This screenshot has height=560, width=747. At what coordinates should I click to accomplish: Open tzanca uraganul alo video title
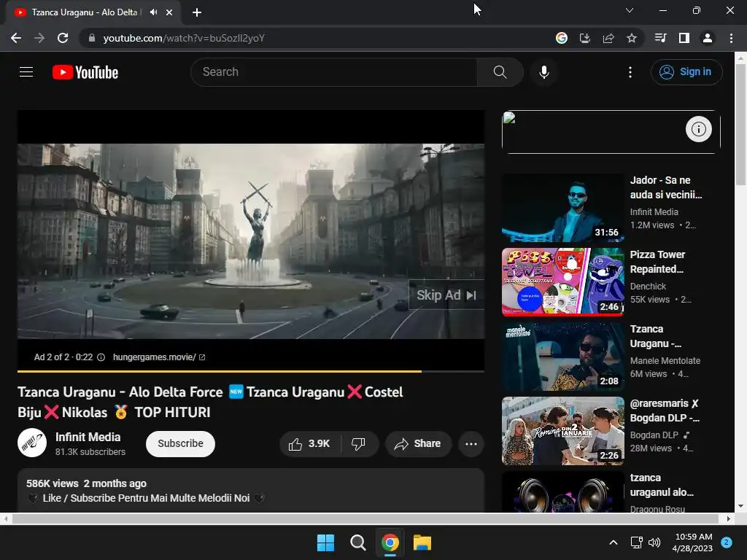coord(662,485)
